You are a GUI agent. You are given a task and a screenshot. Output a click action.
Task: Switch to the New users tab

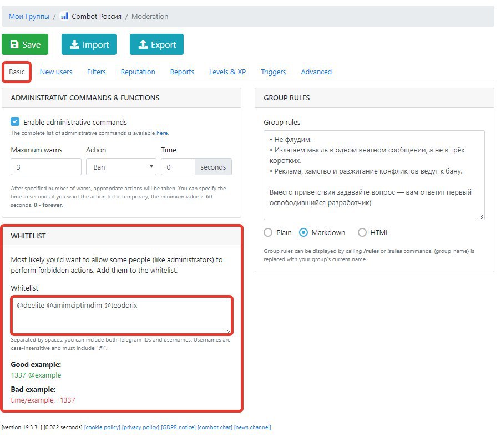tap(56, 72)
